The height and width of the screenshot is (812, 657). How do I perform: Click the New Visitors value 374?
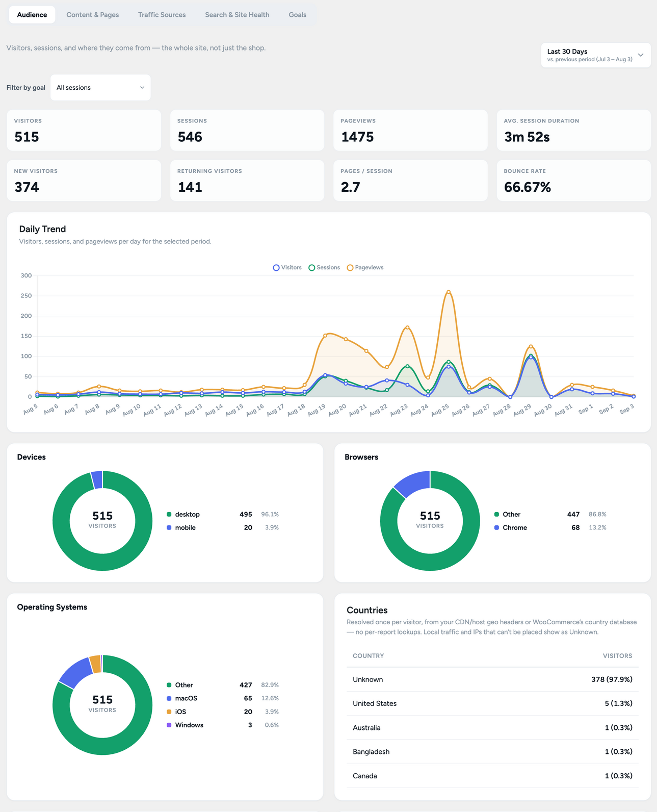27,187
